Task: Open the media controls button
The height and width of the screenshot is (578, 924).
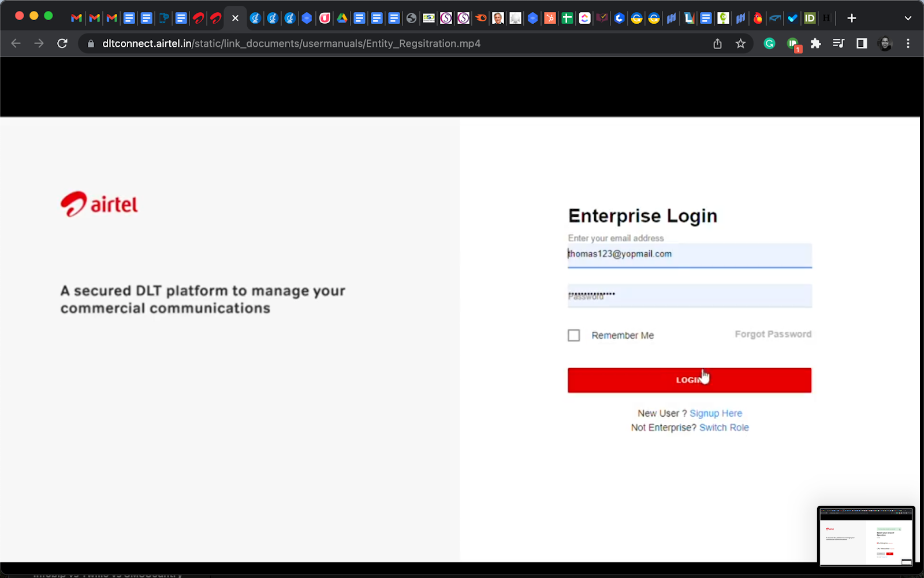Action: click(x=839, y=43)
